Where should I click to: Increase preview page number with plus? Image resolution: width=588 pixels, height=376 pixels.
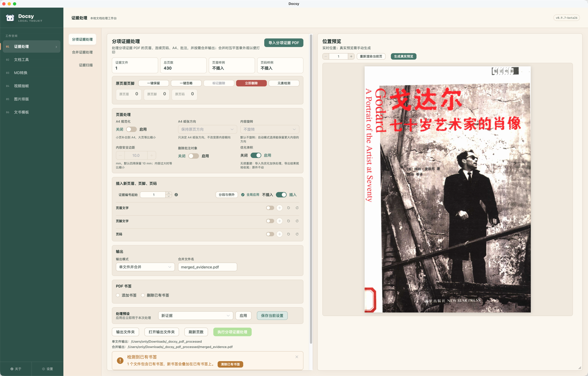(x=351, y=56)
